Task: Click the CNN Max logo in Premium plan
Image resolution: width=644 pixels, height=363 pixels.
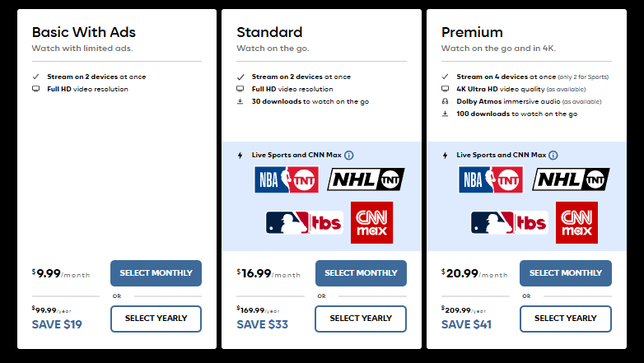Action: 576,222
